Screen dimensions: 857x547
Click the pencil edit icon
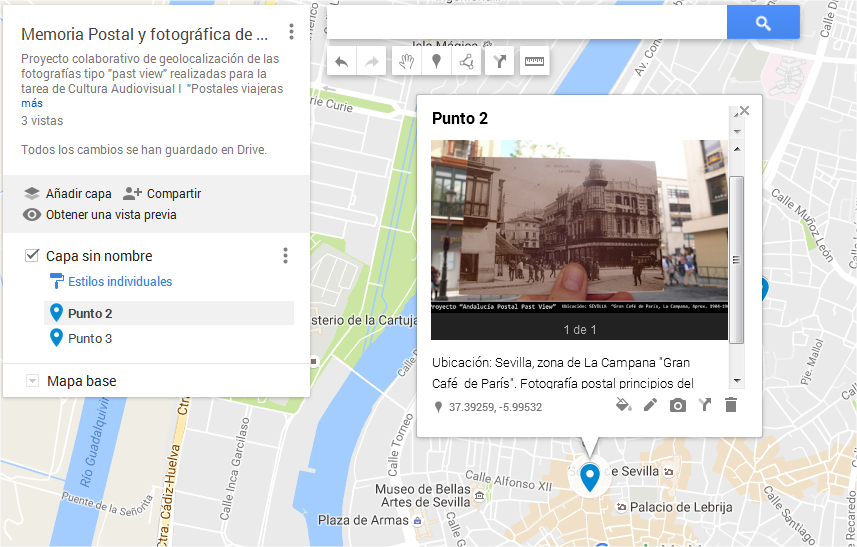(650, 405)
